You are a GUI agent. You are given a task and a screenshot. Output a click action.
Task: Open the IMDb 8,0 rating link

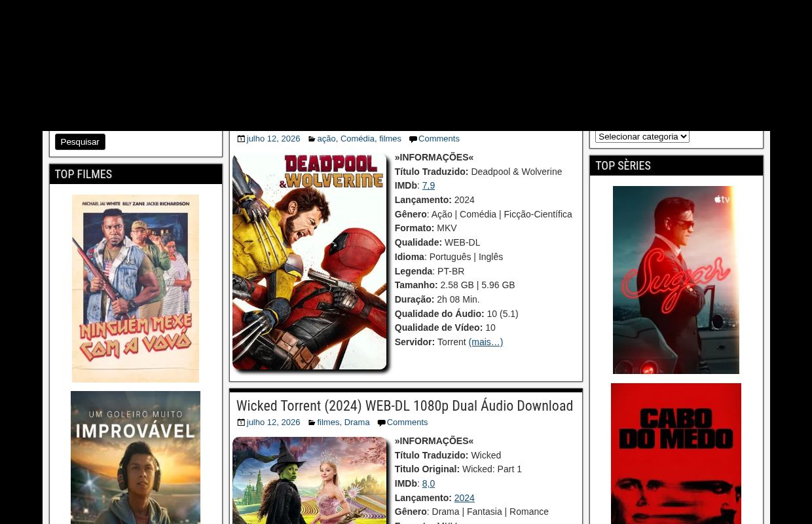(428, 483)
